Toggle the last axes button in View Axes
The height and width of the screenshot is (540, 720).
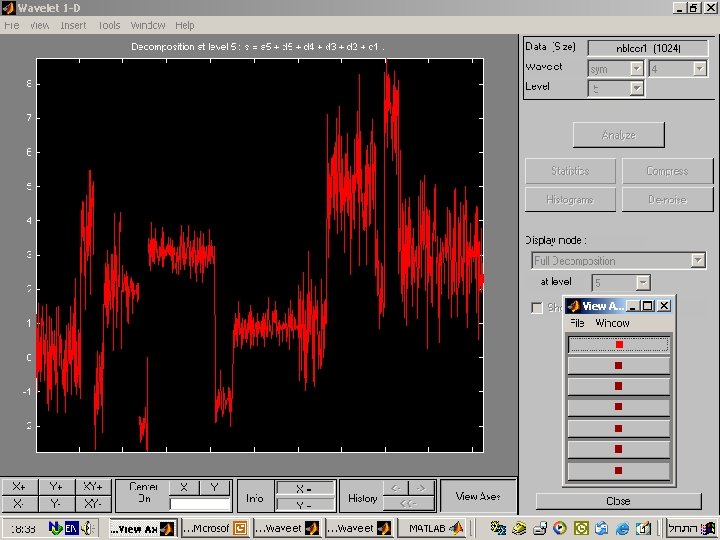[618, 470]
